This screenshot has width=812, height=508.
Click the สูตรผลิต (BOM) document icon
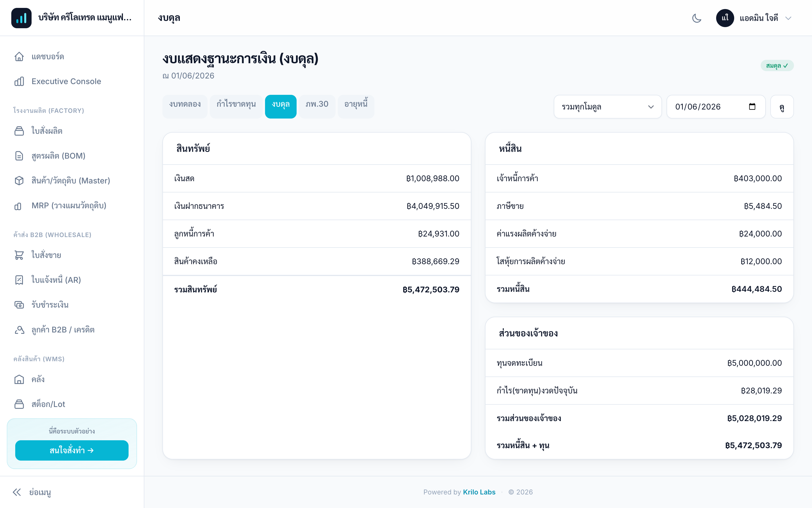[19, 156]
